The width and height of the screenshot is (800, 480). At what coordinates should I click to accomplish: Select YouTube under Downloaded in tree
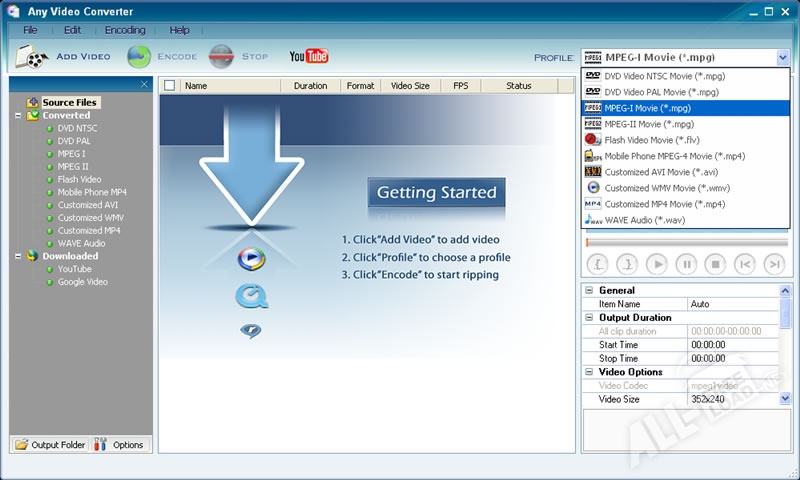[74, 269]
